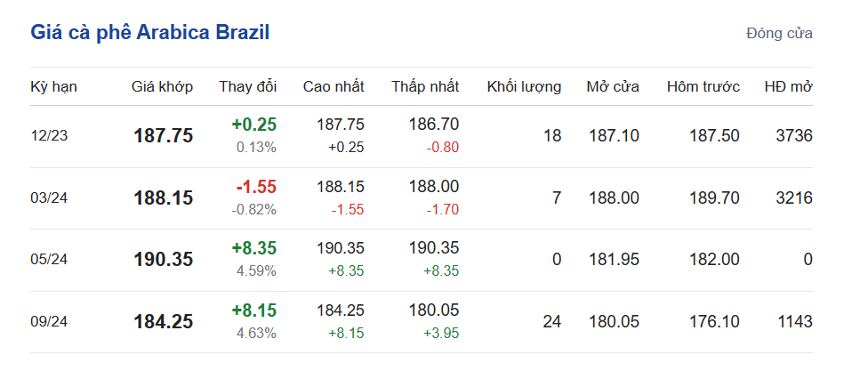Click the 03/24 contract term

[x=48, y=198]
